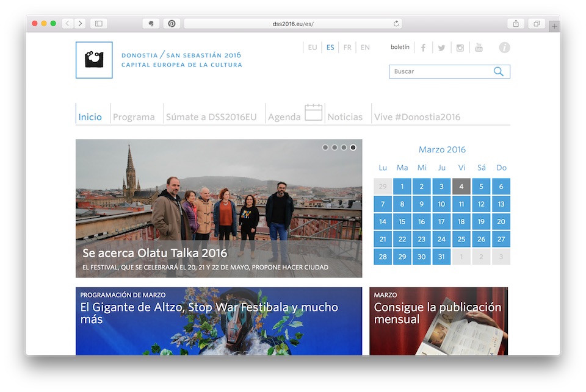Open Safari's Share button

pos(516,24)
